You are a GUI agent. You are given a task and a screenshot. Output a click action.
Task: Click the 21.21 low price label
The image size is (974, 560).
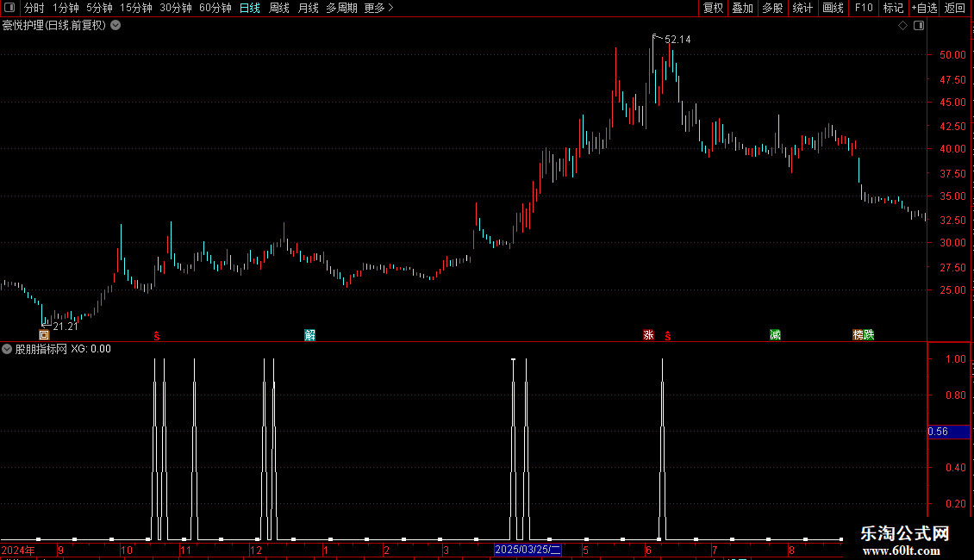[66, 327]
